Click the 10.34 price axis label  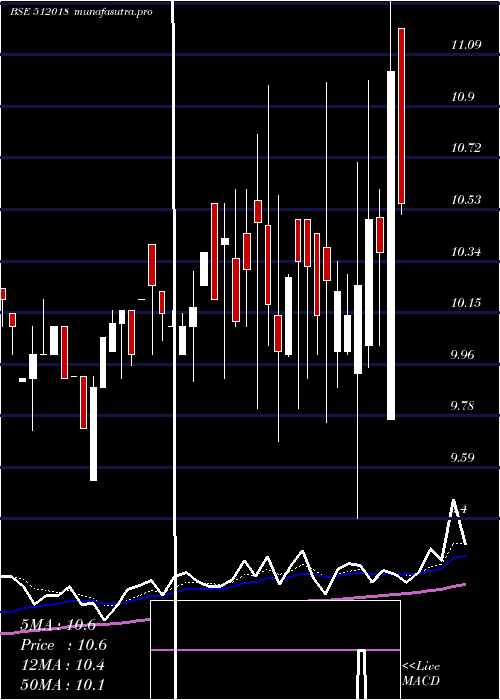(466, 252)
